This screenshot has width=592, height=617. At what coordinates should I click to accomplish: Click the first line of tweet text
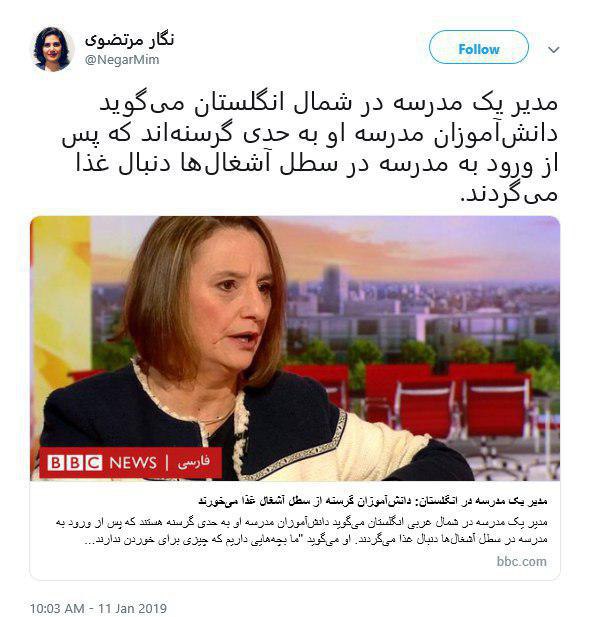[328, 103]
